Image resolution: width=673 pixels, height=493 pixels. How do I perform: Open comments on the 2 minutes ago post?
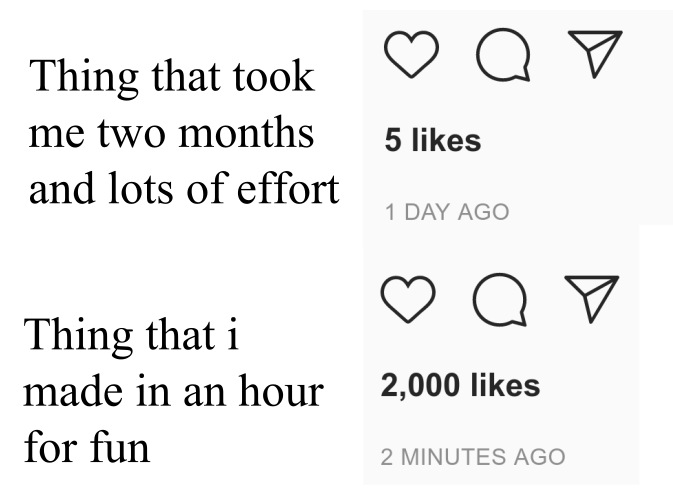pyautogui.click(x=500, y=299)
